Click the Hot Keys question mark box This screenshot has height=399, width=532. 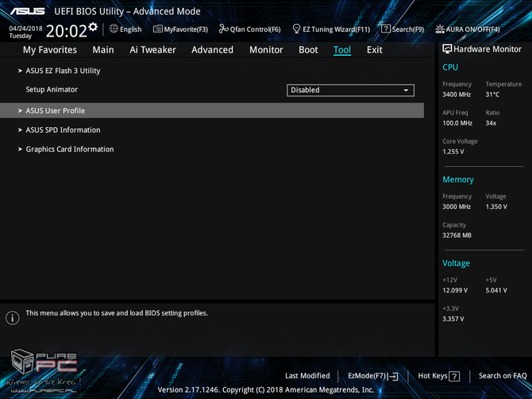[454, 376]
